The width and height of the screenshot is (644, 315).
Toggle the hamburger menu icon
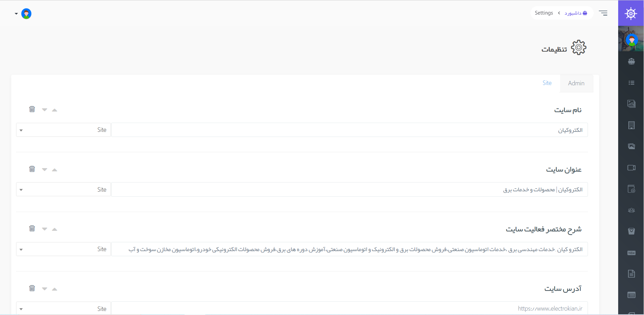click(603, 13)
